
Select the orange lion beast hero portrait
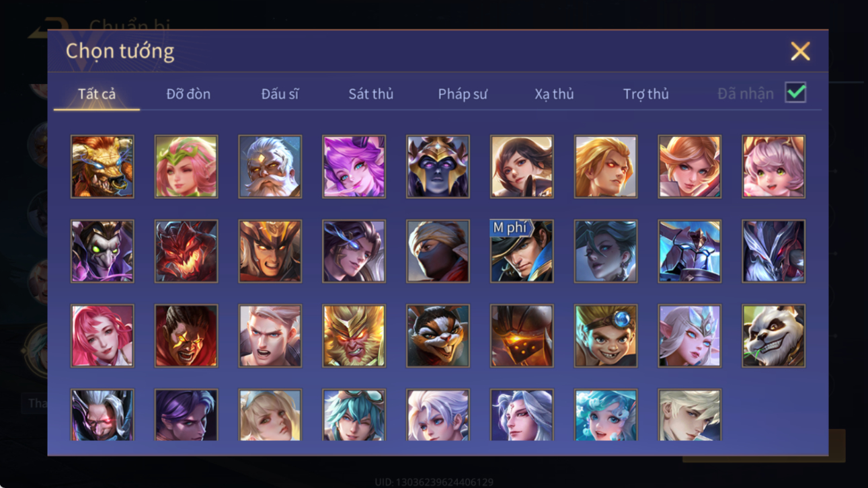click(x=102, y=167)
